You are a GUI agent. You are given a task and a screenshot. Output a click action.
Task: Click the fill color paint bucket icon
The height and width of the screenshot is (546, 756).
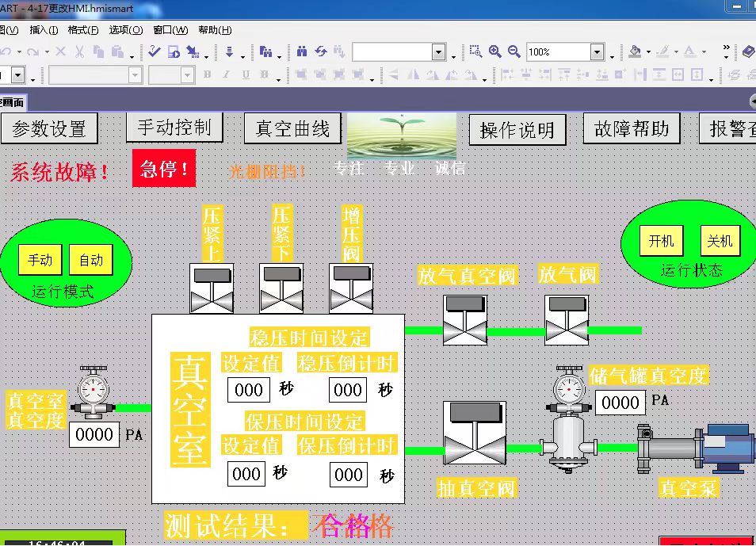(635, 52)
